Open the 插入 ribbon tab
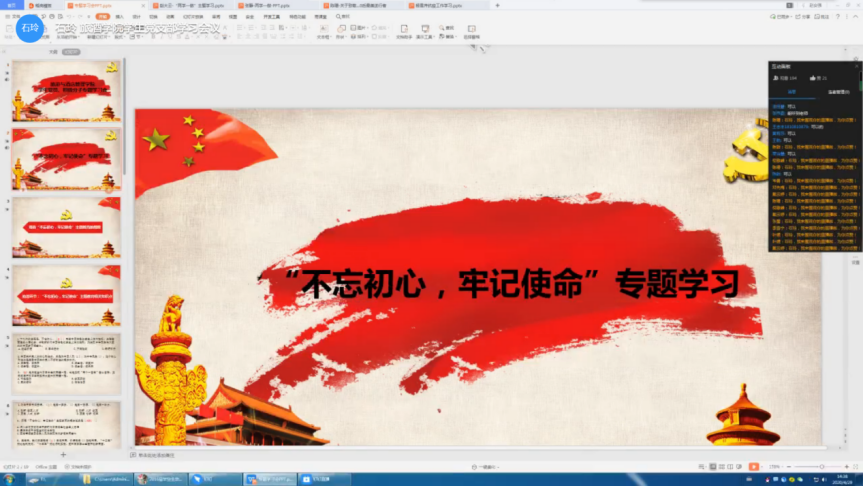 tap(120, 17)
